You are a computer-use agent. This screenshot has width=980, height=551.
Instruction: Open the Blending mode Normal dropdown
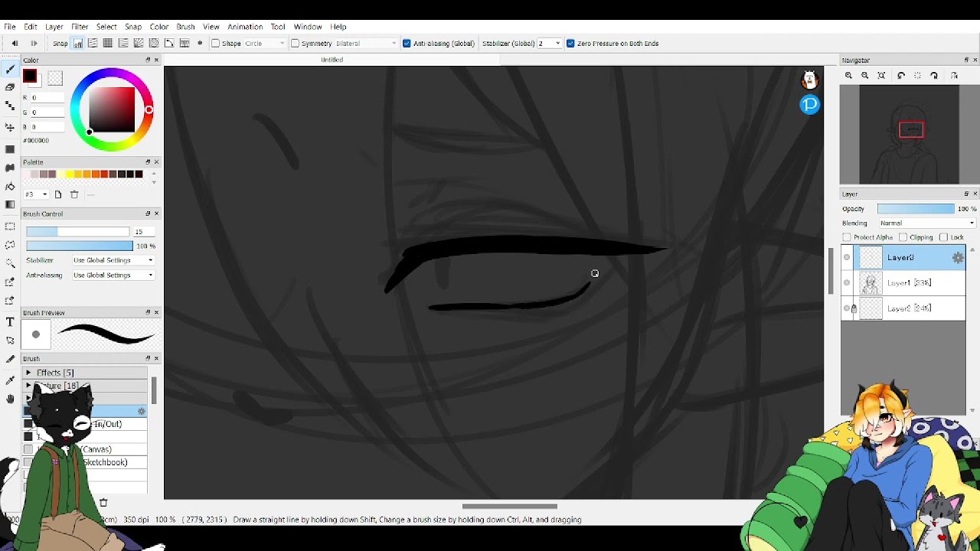pos(926,223)
